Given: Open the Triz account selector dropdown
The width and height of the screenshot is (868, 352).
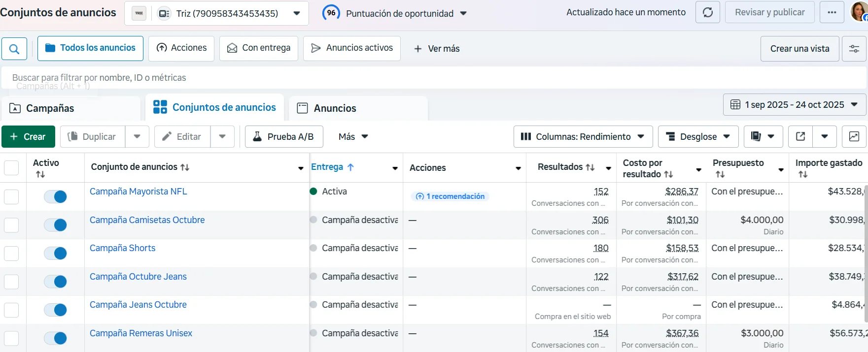Looking at the screenshot, I should pyautogui.click(x=217, y=13).
